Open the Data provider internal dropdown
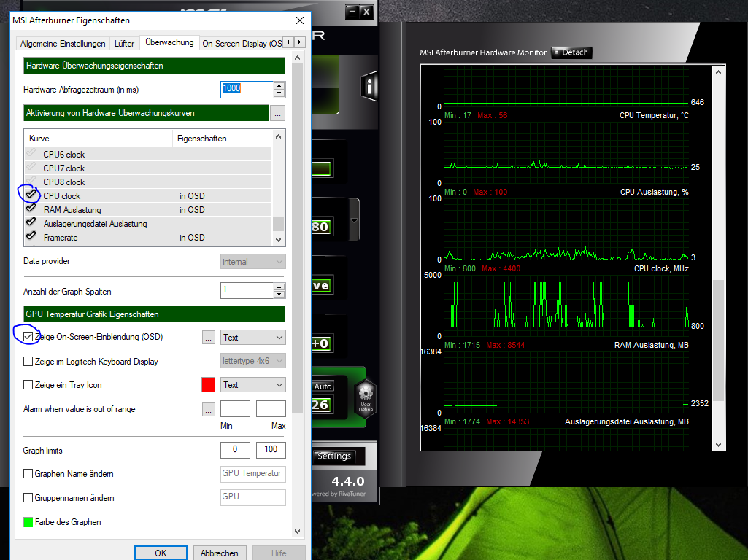This screenshot has width=748, height=560. (x=252, y=262)
